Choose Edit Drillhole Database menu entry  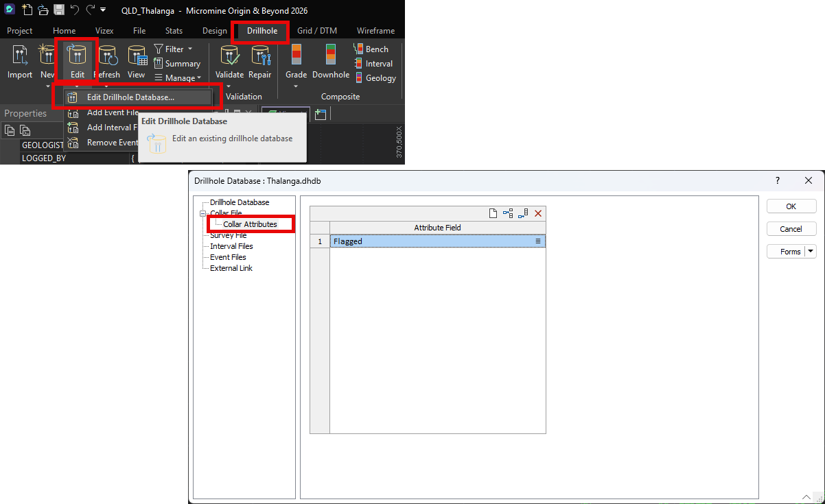130,97
